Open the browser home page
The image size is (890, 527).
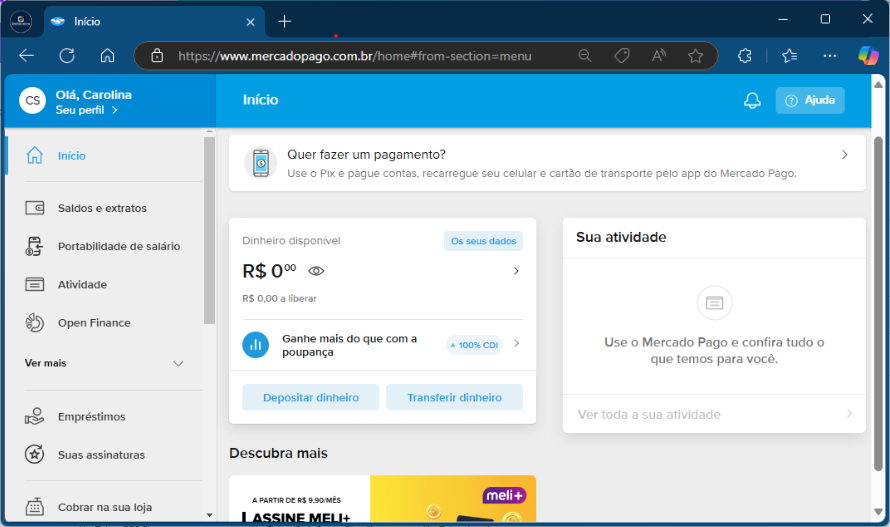click(x=107, y=56)
